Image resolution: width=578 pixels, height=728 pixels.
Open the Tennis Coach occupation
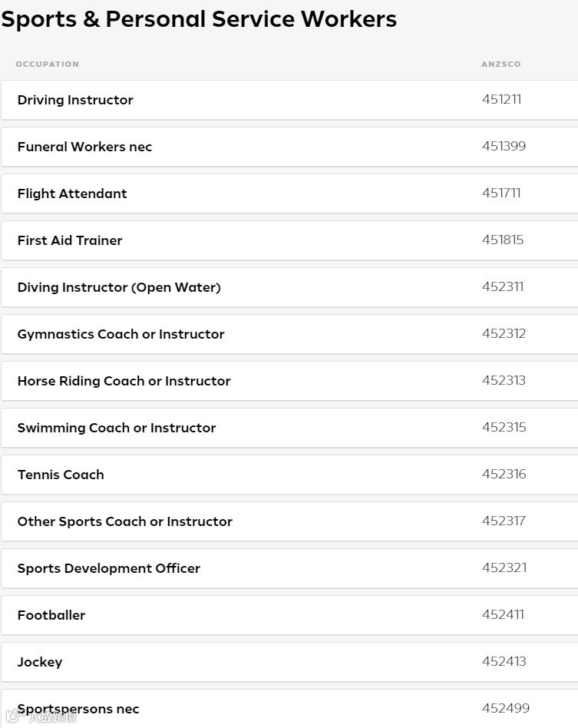coord(61,475)
